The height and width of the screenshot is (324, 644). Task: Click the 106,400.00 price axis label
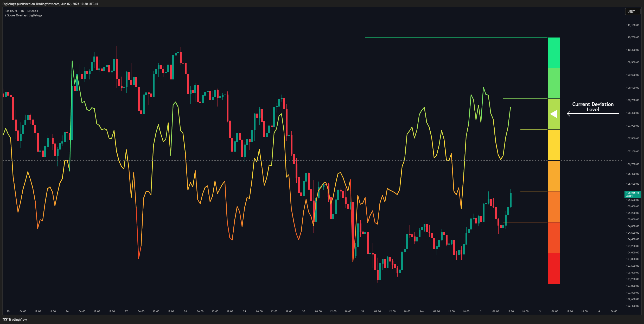click(x=633, y=174)
